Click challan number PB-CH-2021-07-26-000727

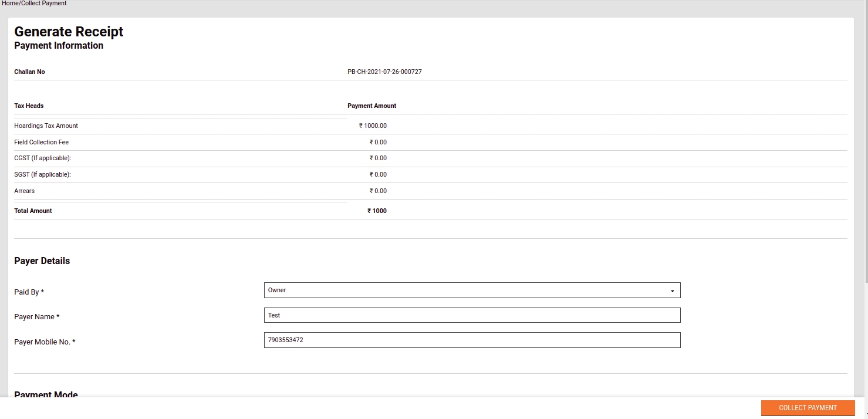point(384,72)
